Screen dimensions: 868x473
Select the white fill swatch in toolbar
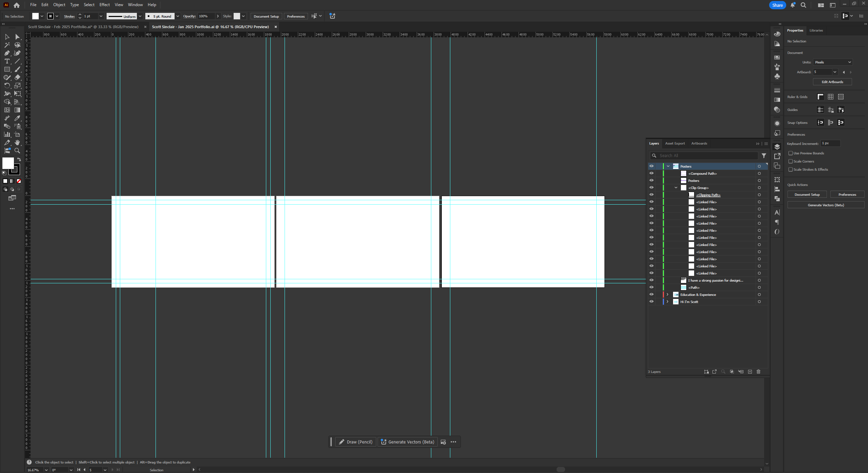7,164
